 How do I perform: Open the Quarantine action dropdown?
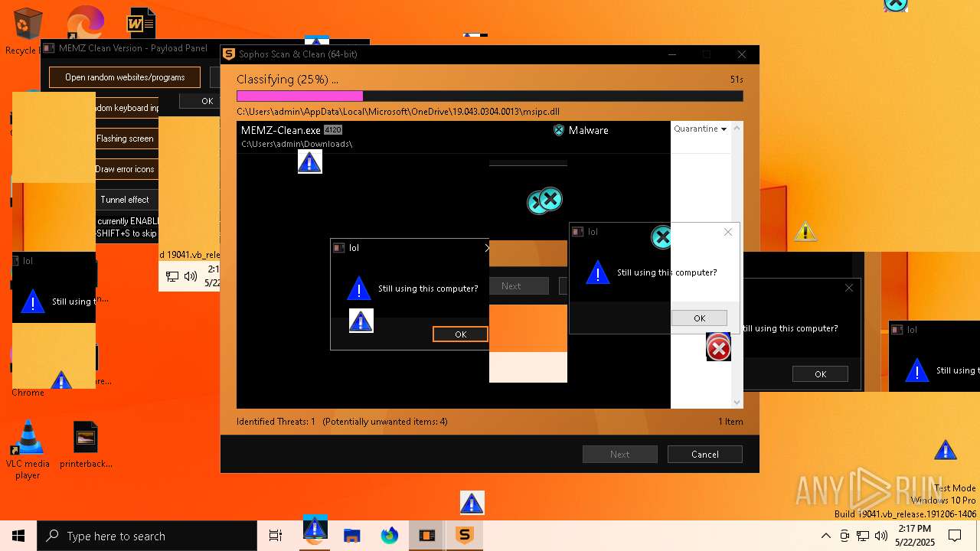(x=701, y=129)
